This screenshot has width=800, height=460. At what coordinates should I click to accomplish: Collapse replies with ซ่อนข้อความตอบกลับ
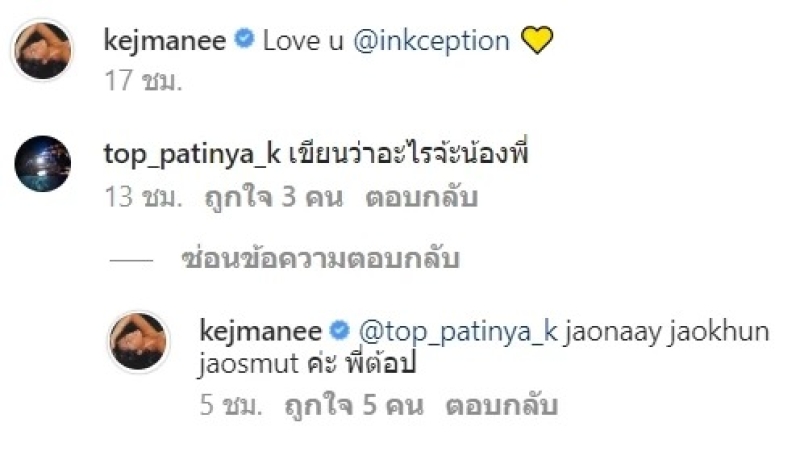click(320, 260)
